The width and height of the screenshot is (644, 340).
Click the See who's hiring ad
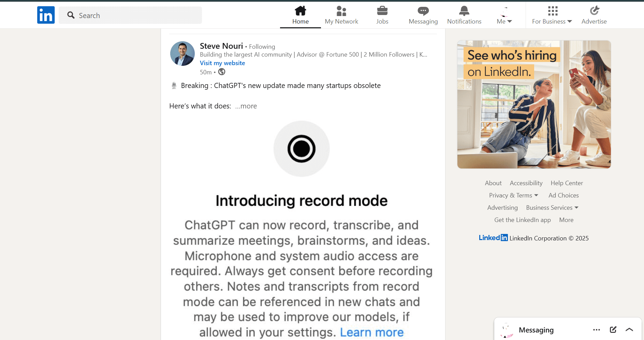534,104
